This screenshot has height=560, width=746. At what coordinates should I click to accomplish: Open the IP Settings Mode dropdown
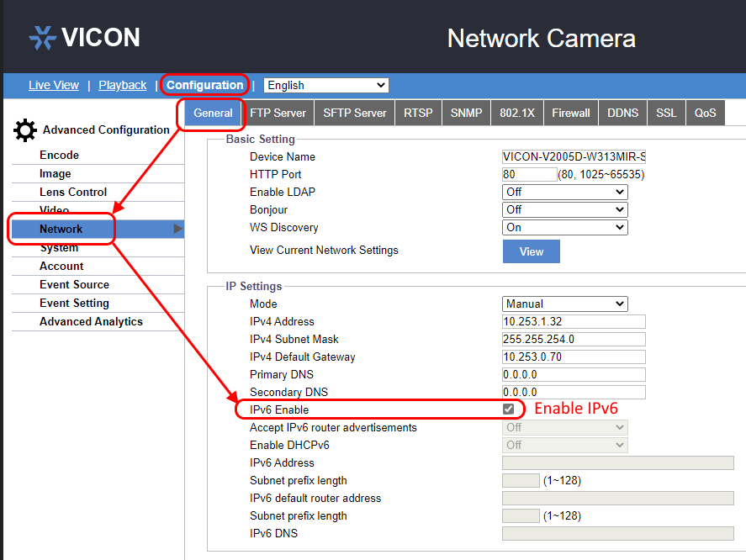point(564,304)
